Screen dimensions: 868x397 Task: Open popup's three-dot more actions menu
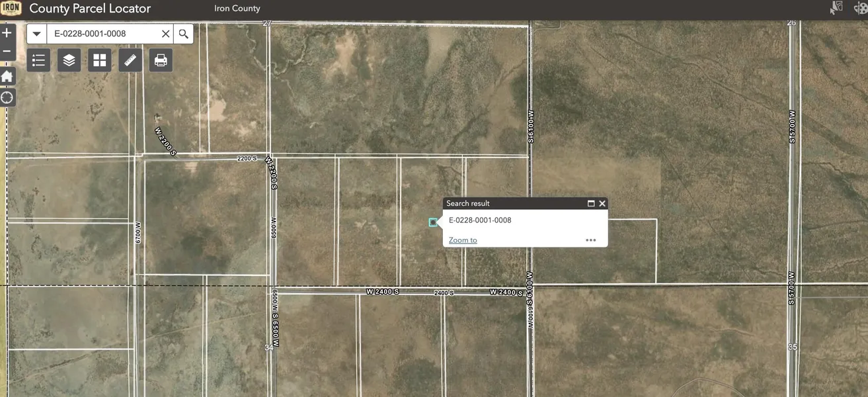point(591,240)
